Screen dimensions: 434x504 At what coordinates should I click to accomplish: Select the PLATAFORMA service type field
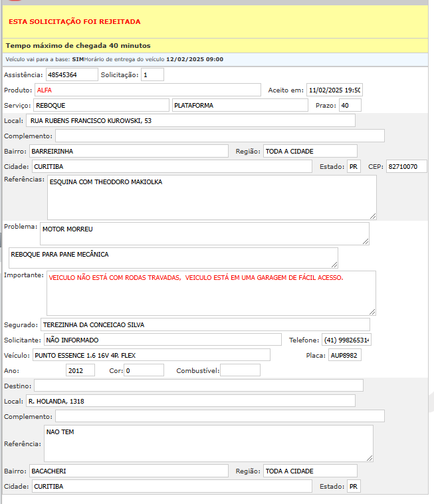239,105
